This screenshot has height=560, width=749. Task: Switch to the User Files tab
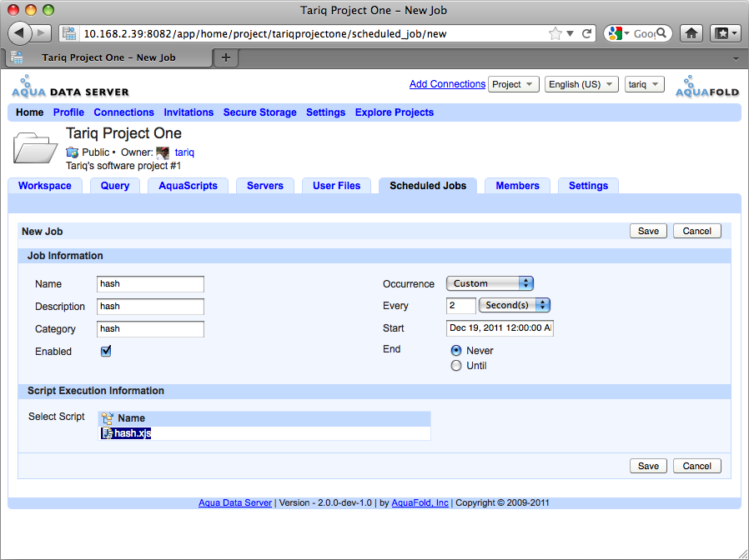(337, 186)
